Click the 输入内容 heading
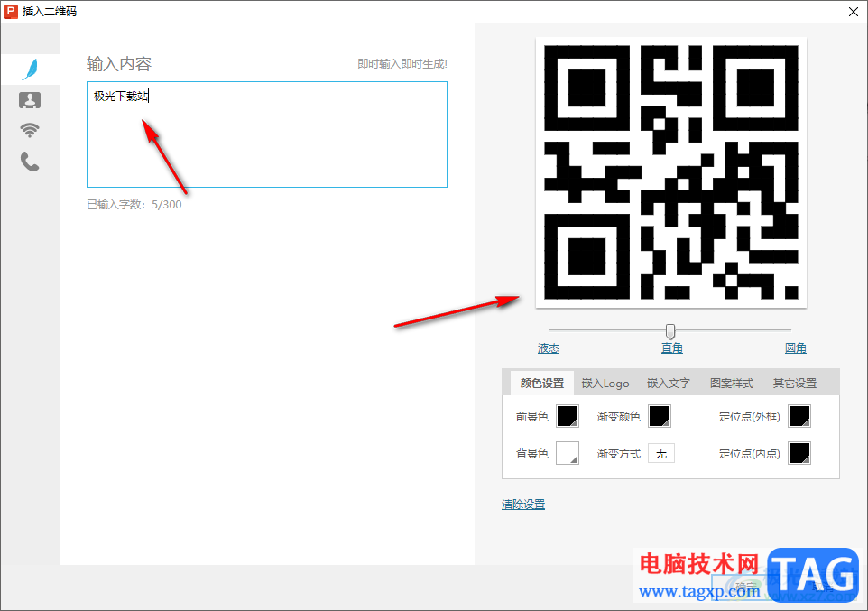This screenshot has width=868, height=611. [119, 64]
